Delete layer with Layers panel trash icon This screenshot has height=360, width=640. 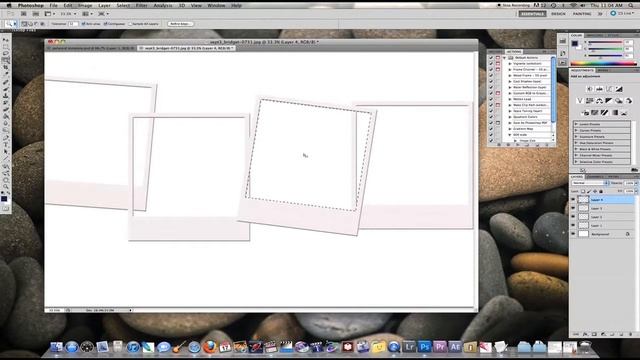pos(631,334)
